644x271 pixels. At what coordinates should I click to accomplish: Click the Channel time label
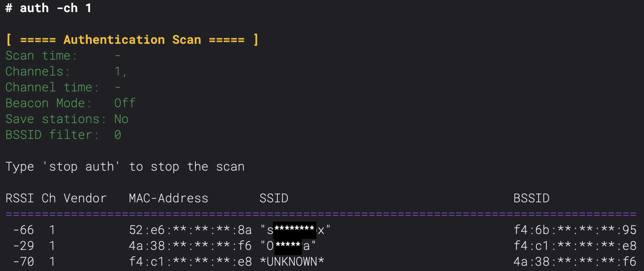point(52,87)
